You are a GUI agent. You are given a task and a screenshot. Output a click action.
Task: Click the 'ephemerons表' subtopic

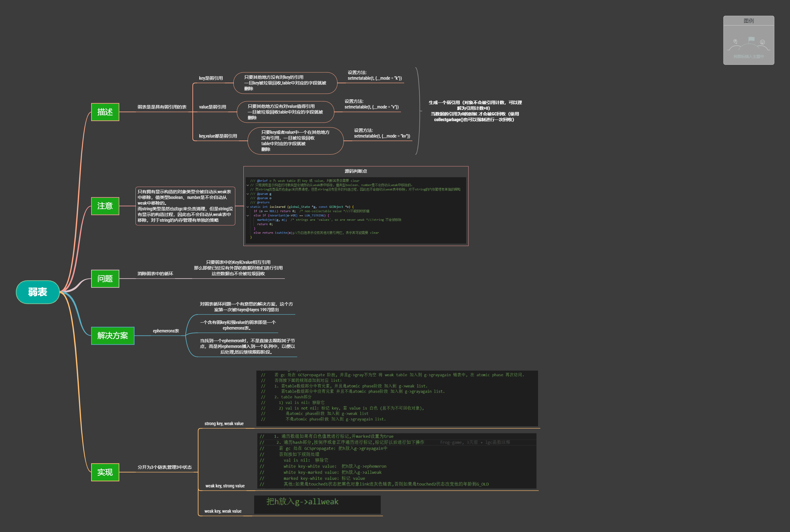click(x=166, y=331)
